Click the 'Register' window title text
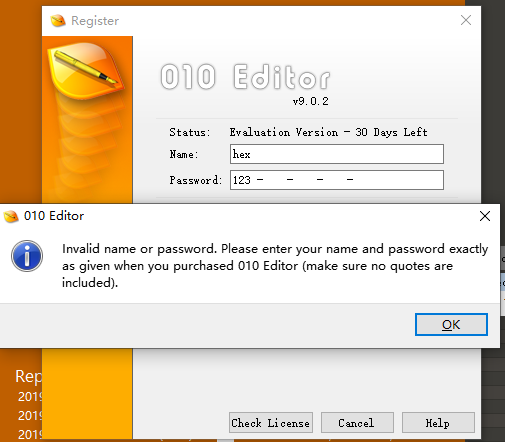This screenshot has width=505, height=442. pos(95,21)
